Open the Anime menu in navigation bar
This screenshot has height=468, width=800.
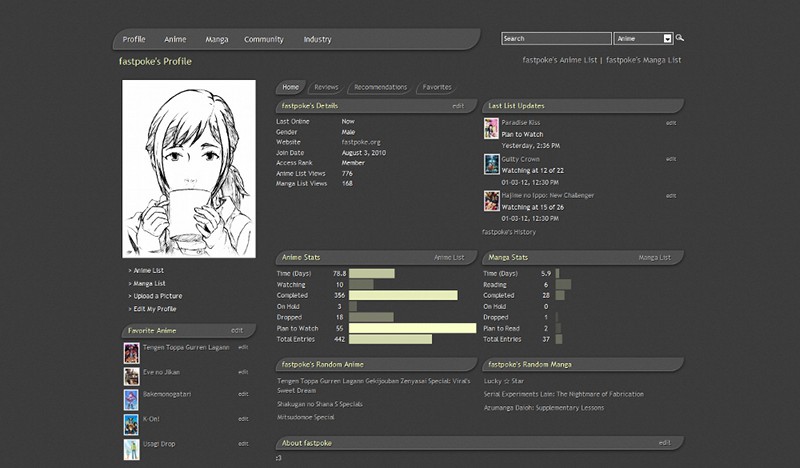175,39
